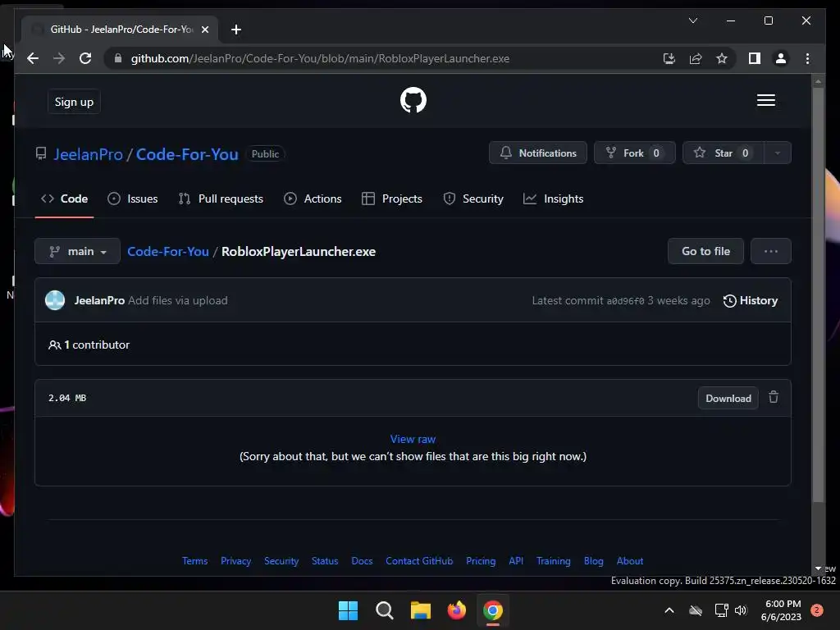
Task: Click the Go to file button
Action: [x=705, y=251]
